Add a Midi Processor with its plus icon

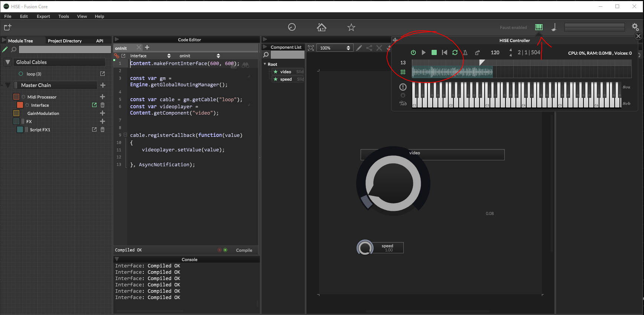(103, 97)
